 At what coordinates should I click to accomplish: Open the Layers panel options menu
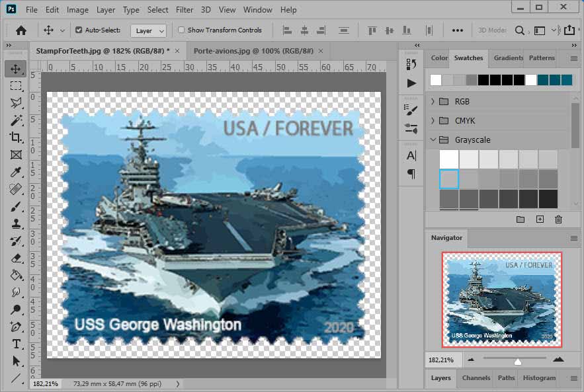pos(574,378)
